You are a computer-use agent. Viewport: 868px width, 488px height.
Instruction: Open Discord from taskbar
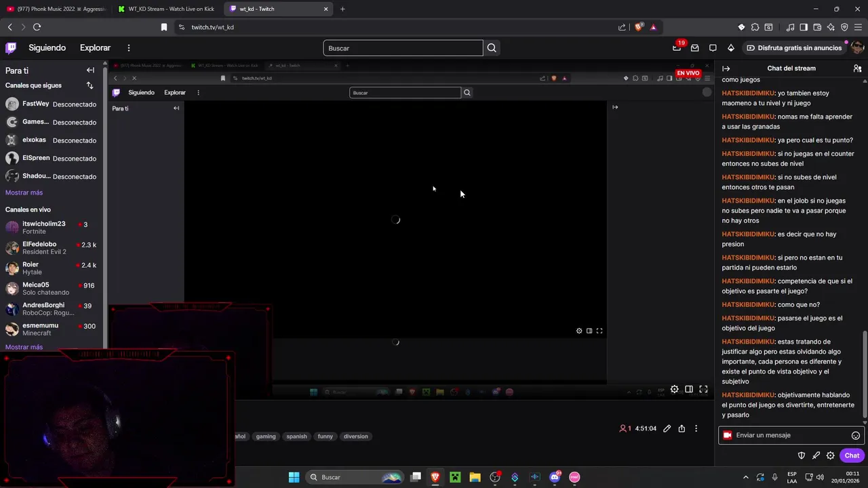(x=555, y=477)
